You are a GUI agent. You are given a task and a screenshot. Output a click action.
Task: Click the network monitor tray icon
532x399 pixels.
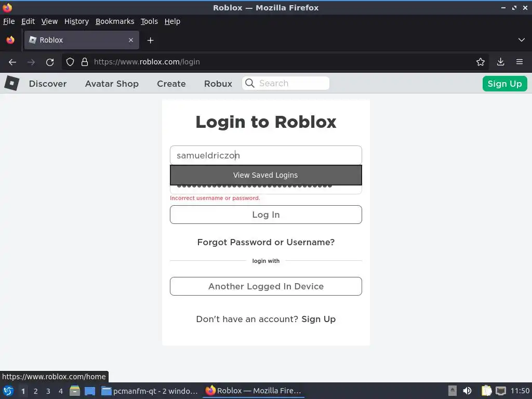click(501, 391)
